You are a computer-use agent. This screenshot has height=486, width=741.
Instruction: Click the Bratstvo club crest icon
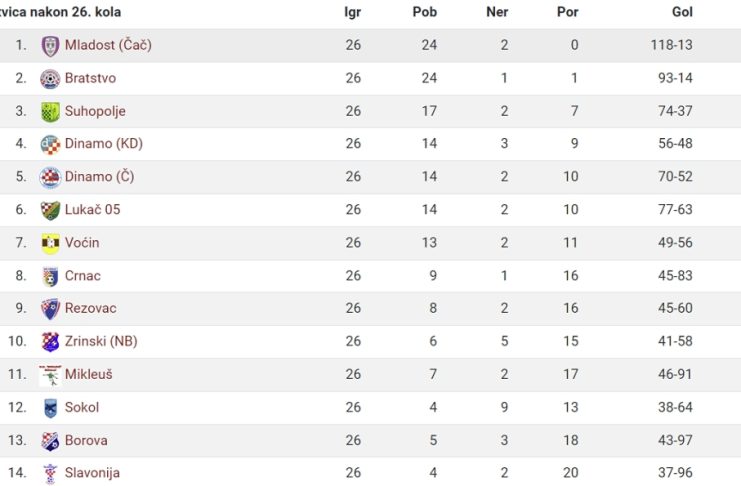click(x=50, y=79)
